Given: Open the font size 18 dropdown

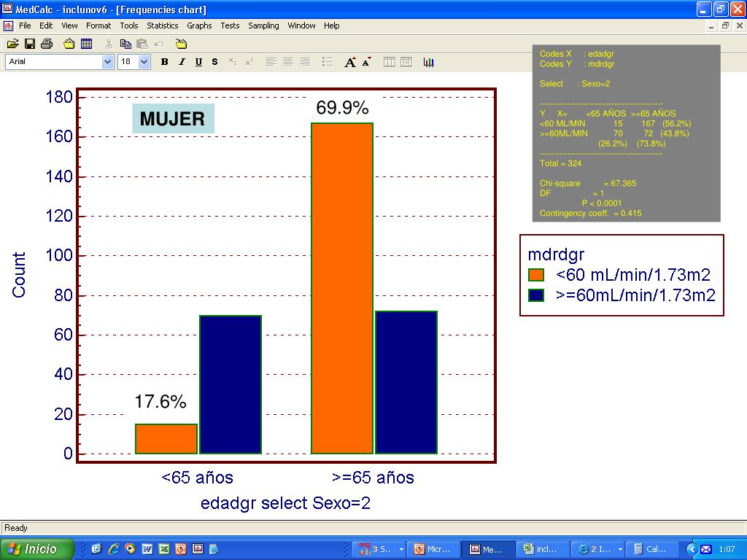Looking at the screenshot, I should click(144, 62).
